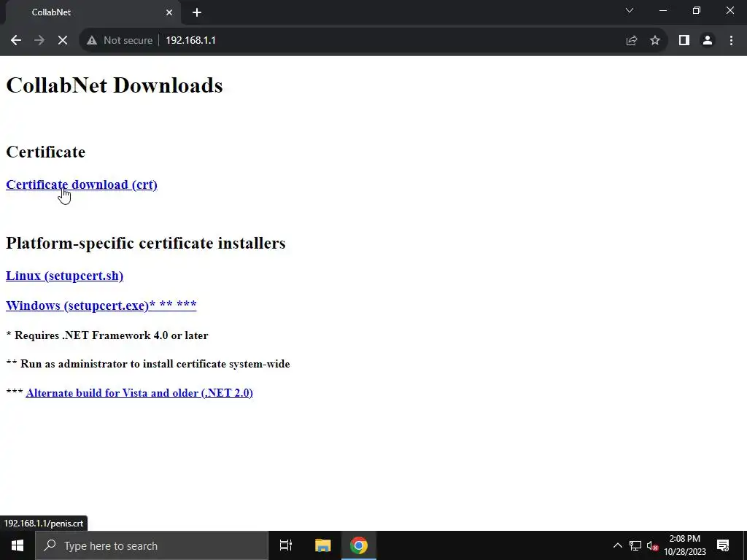747x560 pixels.
Task: Click the Certificate section heading
Action: (46, 152)
